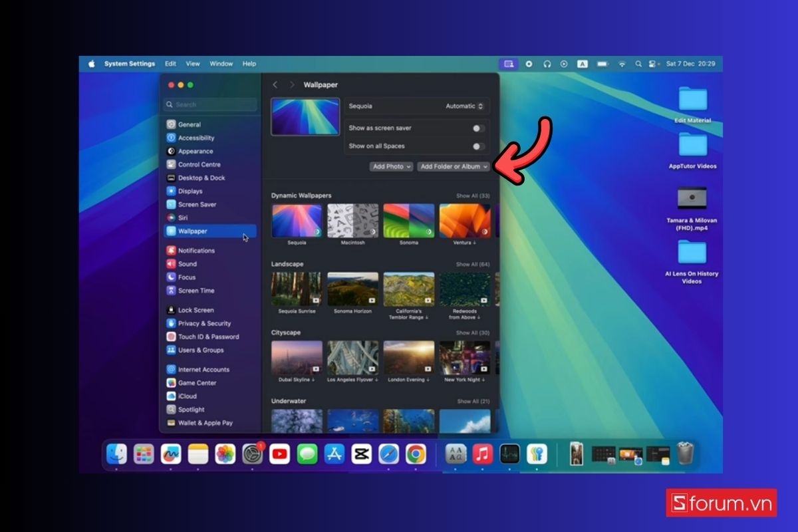Click the YouTube icon in the Dock
798x532 pixels.
coord(280,454)
